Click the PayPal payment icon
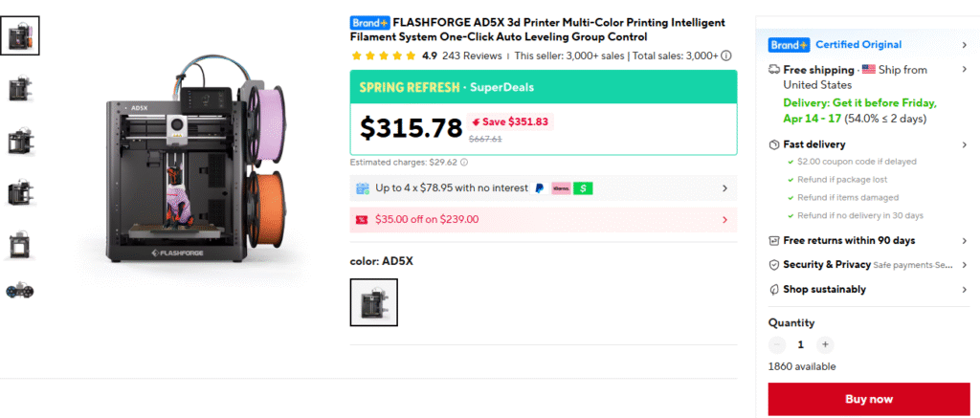The image size is (980, 418). pos(539,188)
